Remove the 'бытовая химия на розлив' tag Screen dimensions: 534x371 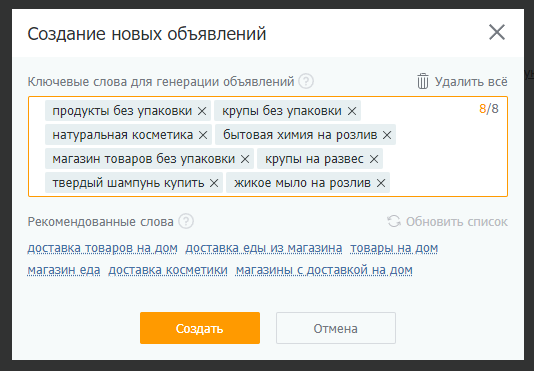pyautogui.click(x=387, y=135)
